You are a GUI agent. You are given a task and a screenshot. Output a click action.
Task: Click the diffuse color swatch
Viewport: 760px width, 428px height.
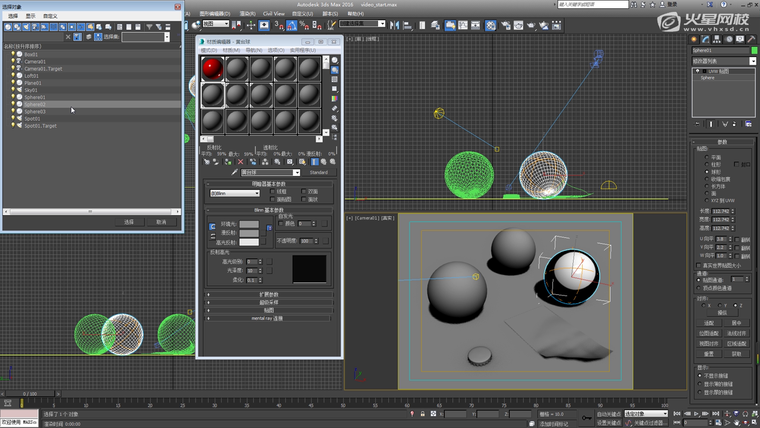coord(248,233)
